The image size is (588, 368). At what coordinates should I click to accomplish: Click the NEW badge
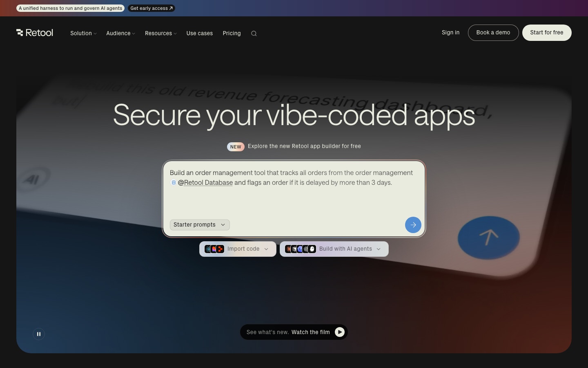(236, 147)
